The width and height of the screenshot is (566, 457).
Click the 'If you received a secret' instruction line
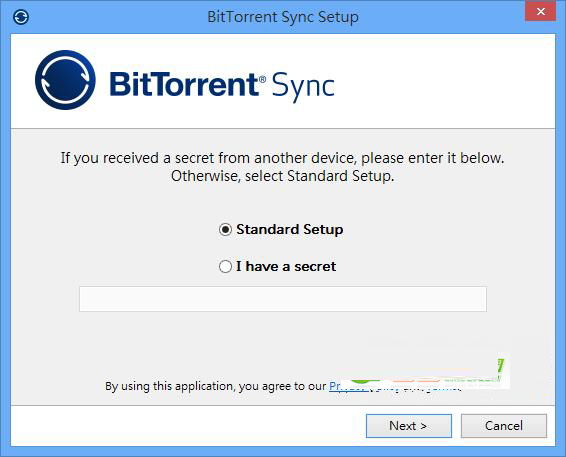(282, 158)
